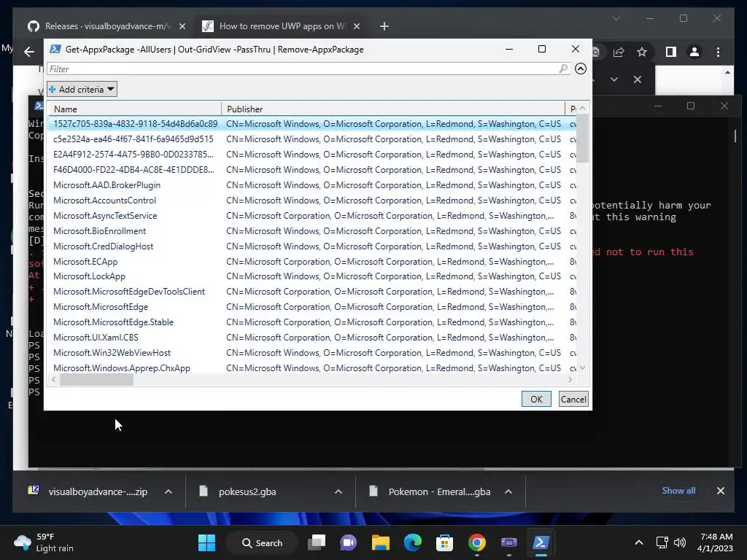
Task: Sort by the Name column header
Action: [135, 109]
